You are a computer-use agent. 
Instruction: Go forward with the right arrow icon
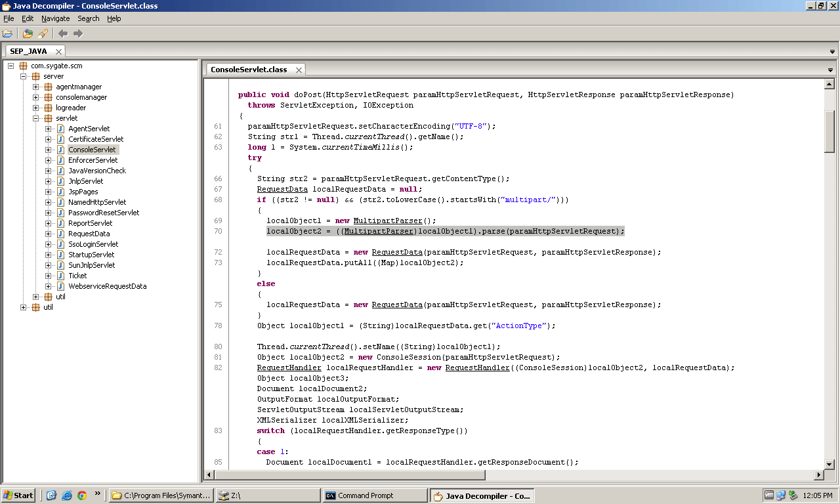78,33
